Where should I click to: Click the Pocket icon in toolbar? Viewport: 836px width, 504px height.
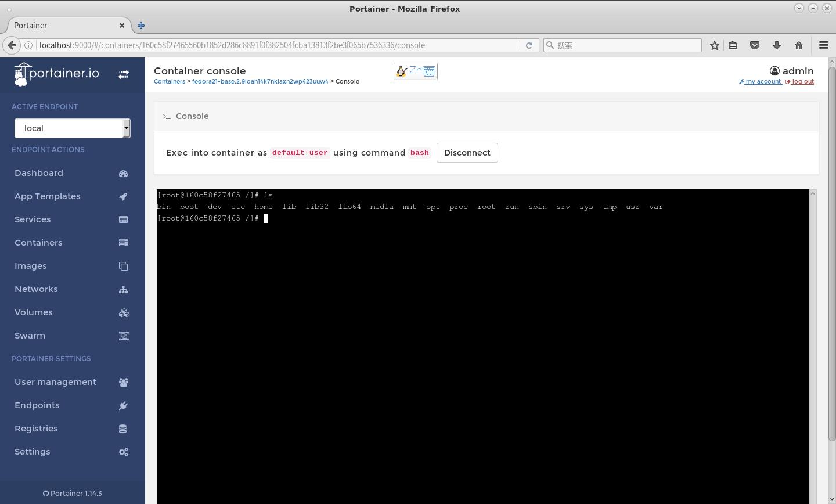[755, 45]
